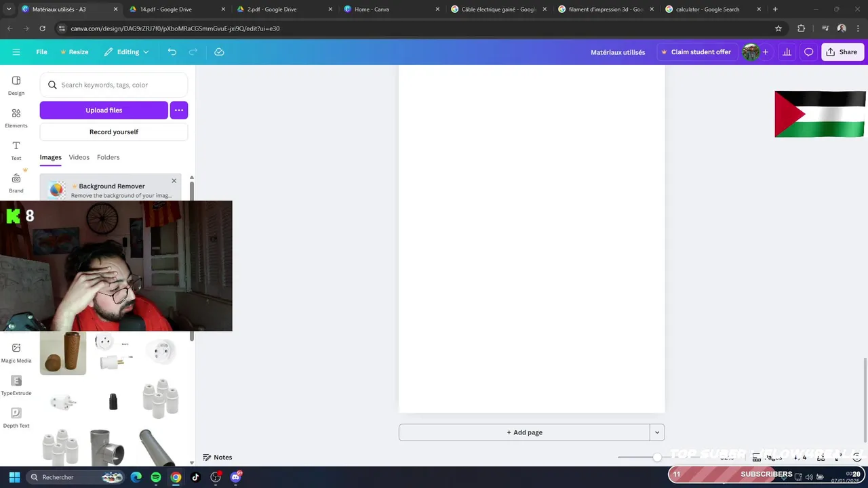
Task: Open the TypeExtrude app
Action: tap(16, 386)
